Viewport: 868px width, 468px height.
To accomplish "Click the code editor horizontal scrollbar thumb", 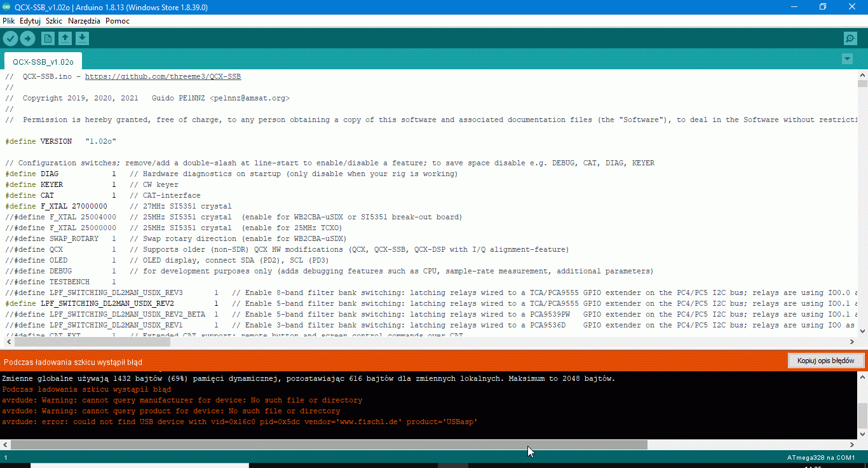I will 89,341.
